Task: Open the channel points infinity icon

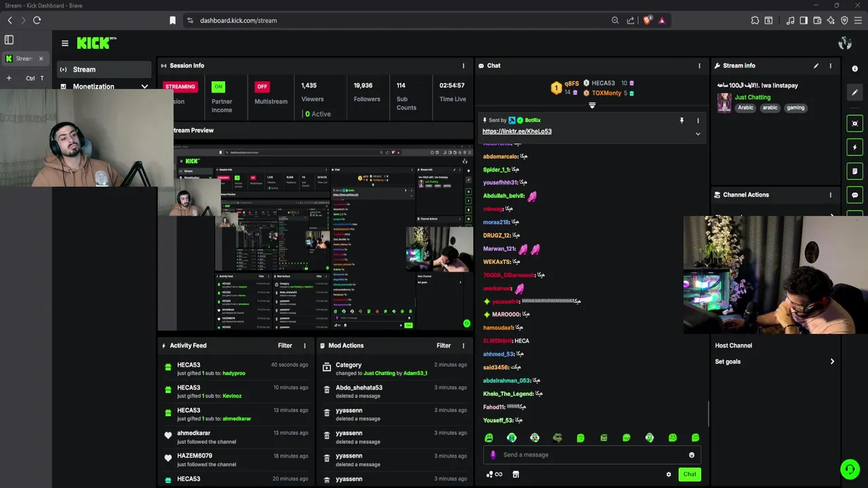Action: [x=494, y=474]
